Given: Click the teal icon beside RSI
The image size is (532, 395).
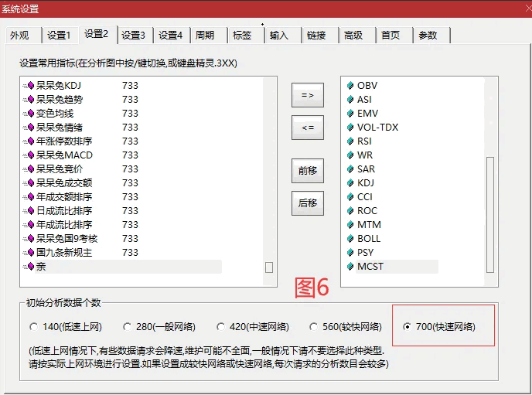Looking at the screenshot, I should [x=350, y=141].
